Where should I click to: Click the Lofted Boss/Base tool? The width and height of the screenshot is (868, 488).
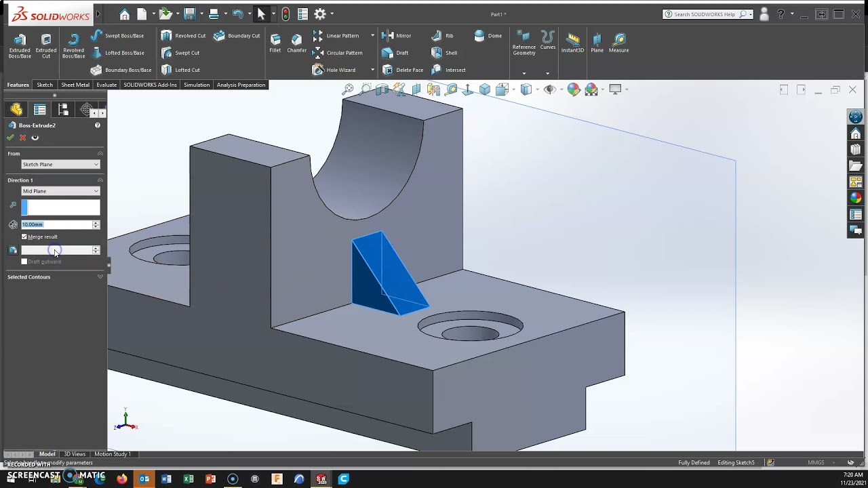[117, 53]
